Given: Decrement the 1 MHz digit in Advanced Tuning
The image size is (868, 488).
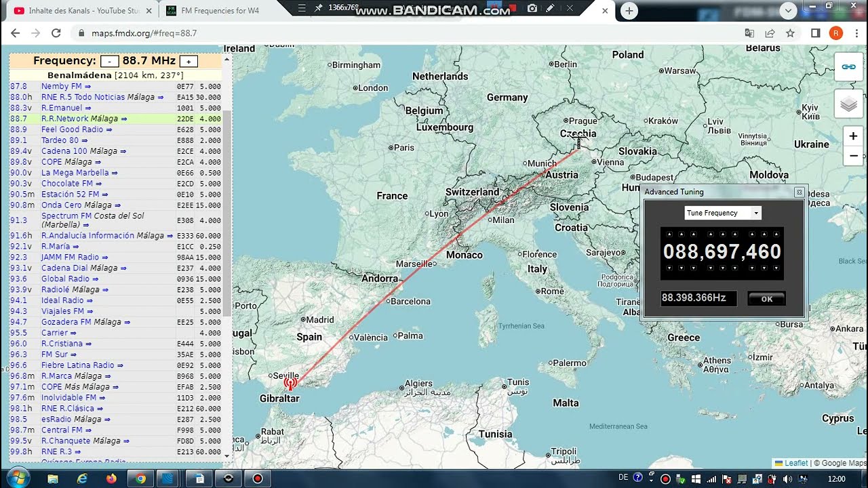Looking at the screenshot, I should (692, 268).
